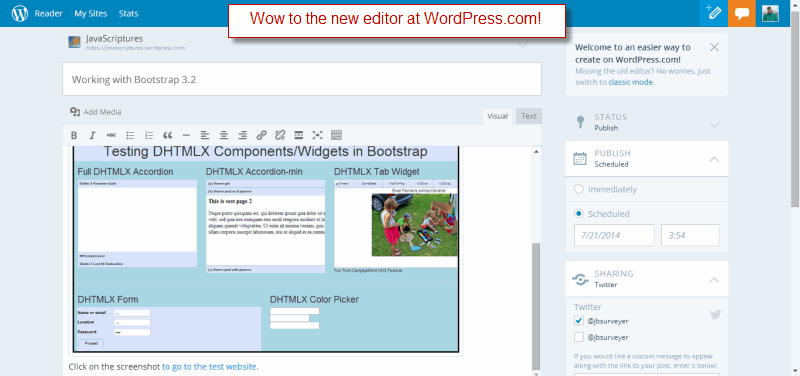The image size is (800, 376).
Task: Collapse the Sharing section
Action: [714, 280]
